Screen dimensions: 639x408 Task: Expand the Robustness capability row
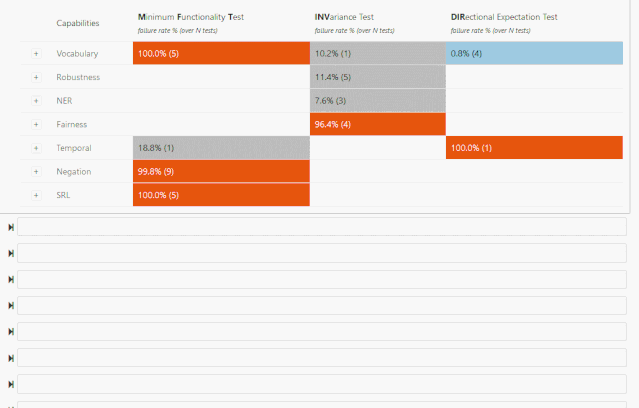click(x=36, y=77)
